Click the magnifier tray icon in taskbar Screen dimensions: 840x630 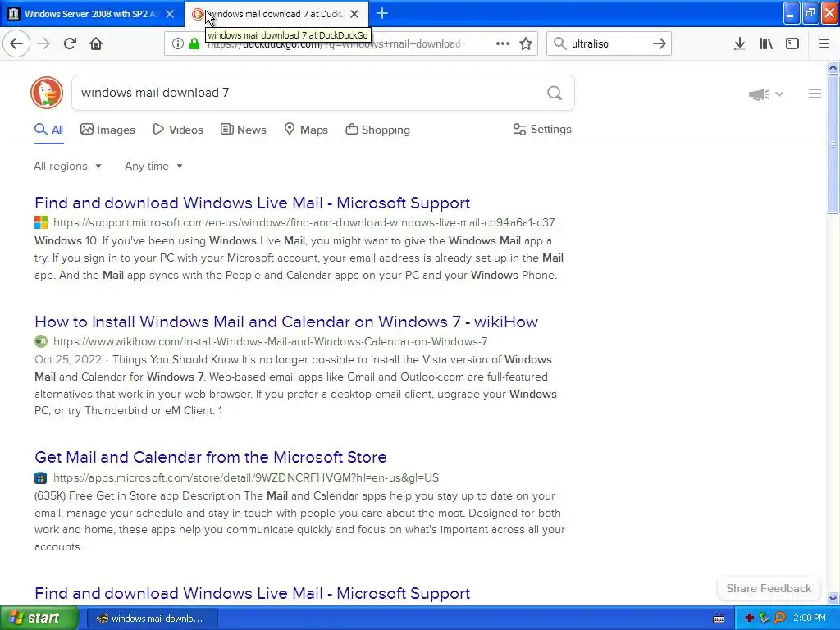(x=779, y=619)
